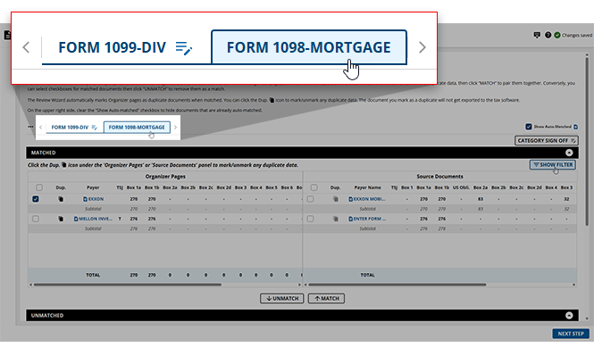The width and height of the screenshot is (594, 364).
Task: Switch to the unmagnified FORM 1099-DIV tab
Action: tap(70, 128)
